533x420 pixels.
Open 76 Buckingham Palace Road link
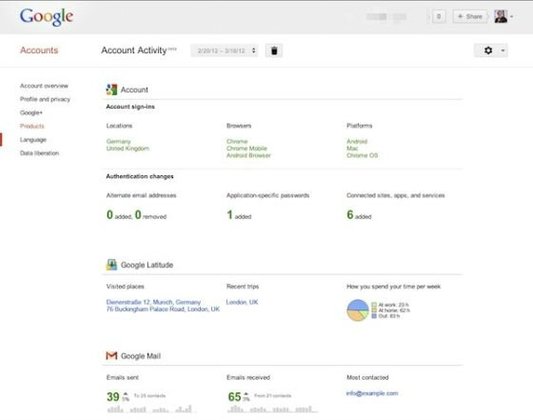point(163,309)
